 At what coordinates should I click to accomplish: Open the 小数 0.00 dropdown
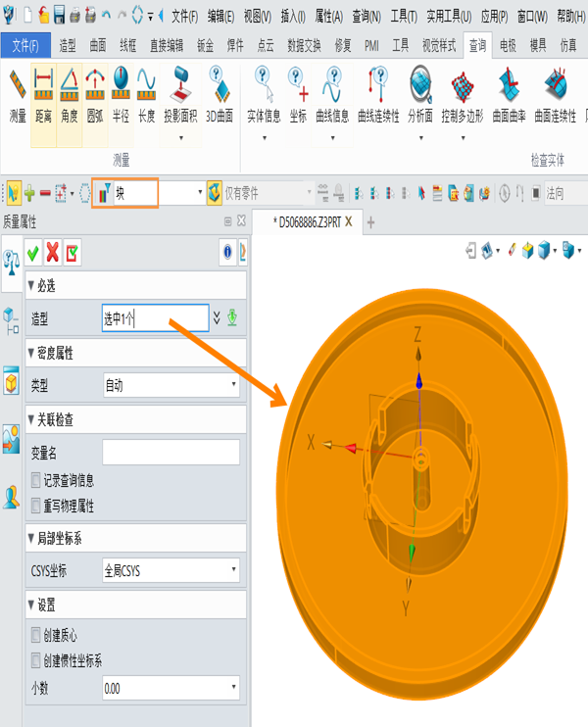tap(171, 688)
